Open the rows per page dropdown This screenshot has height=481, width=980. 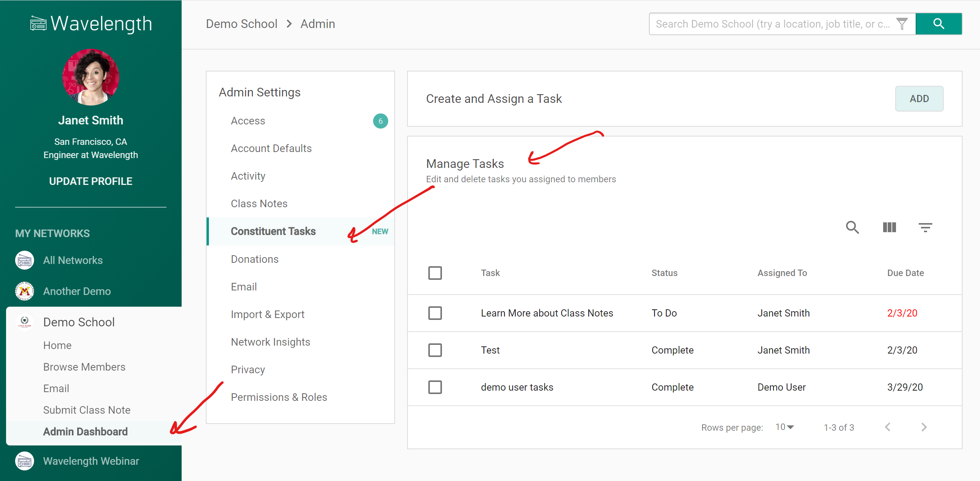click(x=784, y=427)
